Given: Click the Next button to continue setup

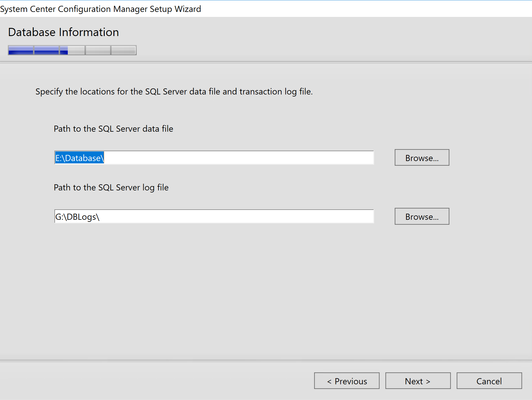Looking at the screenshot, I should [417, 381].
